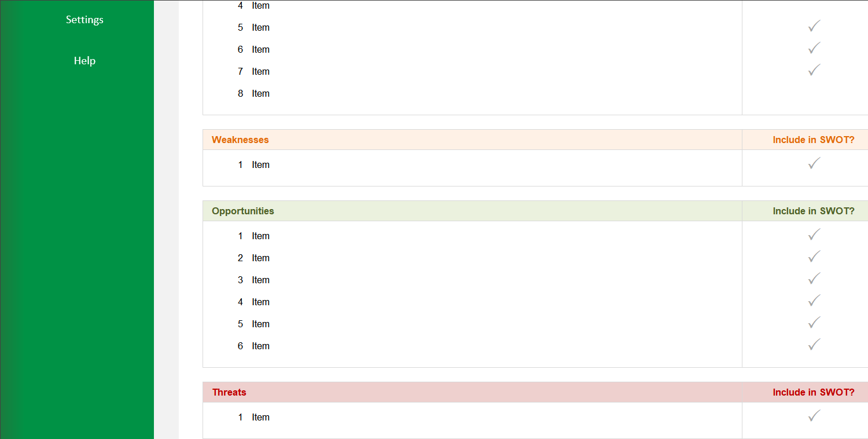The height and width of the screenshot is (439, 868).
Task: Disable SWOT inclusion for Opportunities item 6
Action: click(x=814, y=344)
